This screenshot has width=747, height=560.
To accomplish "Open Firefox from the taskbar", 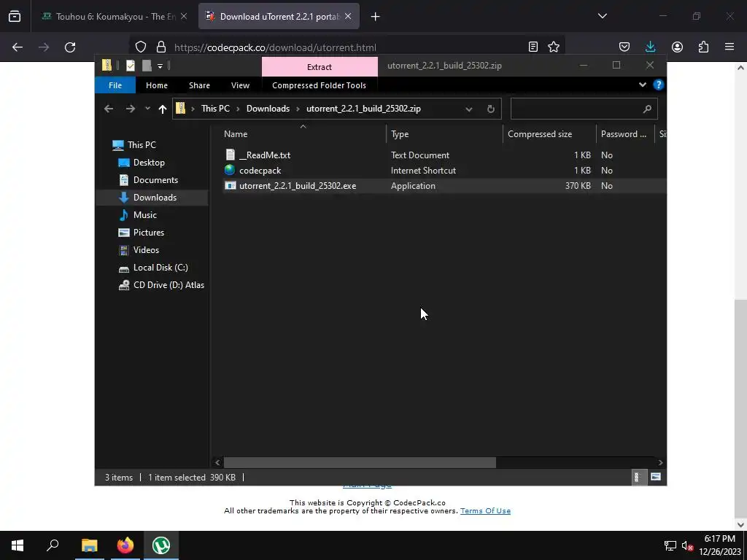I will click(125, 545).
